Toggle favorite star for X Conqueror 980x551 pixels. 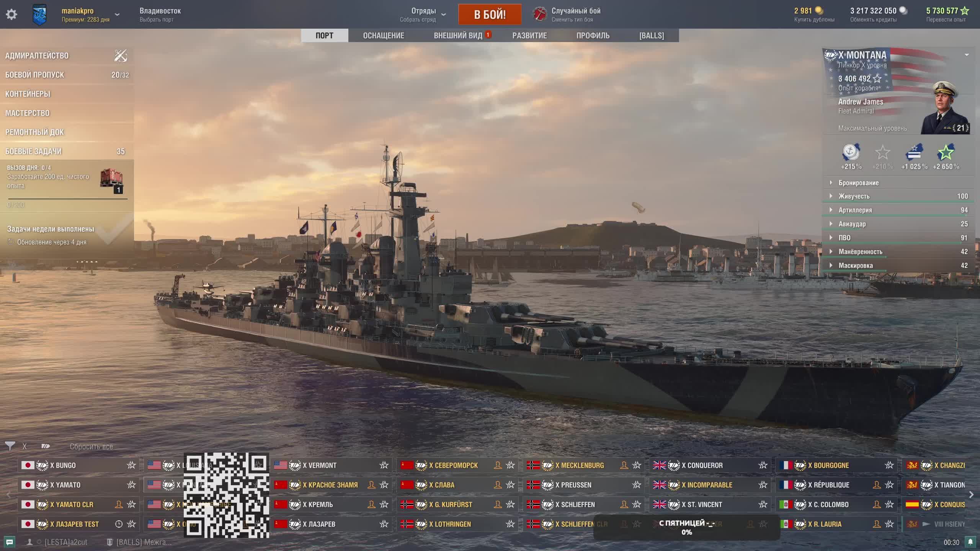(x=763, y=465)
